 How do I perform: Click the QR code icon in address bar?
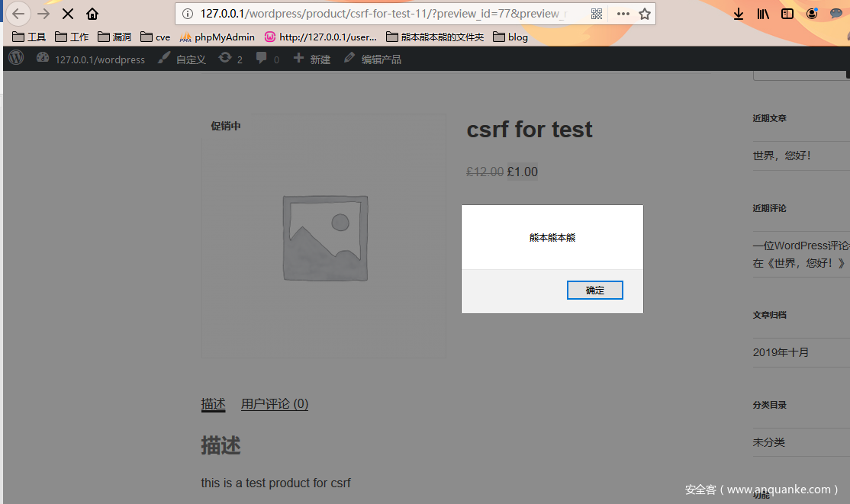pyautogui.click(x=597, y=14)
